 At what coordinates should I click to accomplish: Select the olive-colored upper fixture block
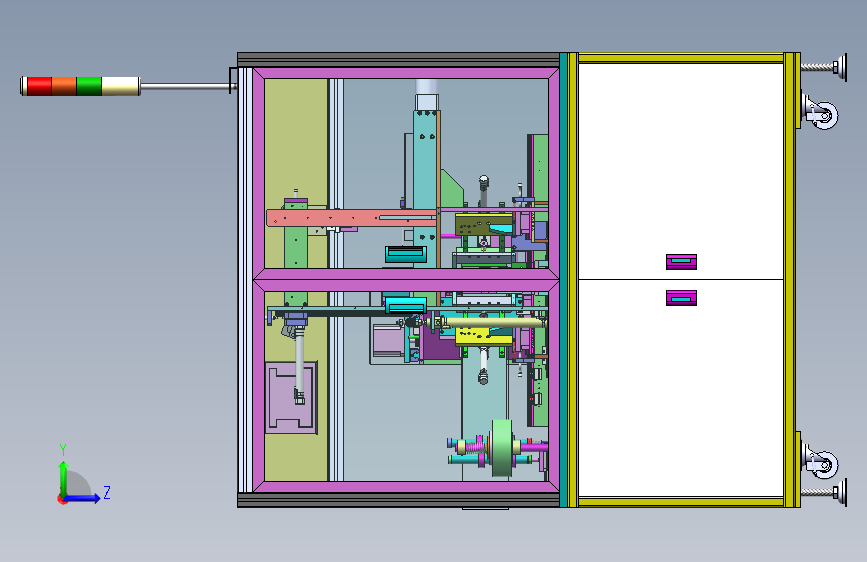coord(484,225)
